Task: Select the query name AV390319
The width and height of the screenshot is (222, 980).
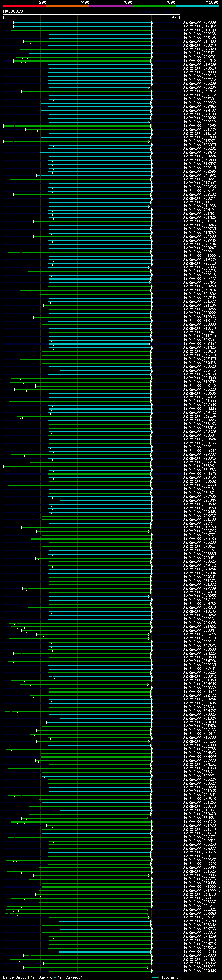Action: click(x=13, y=11)
